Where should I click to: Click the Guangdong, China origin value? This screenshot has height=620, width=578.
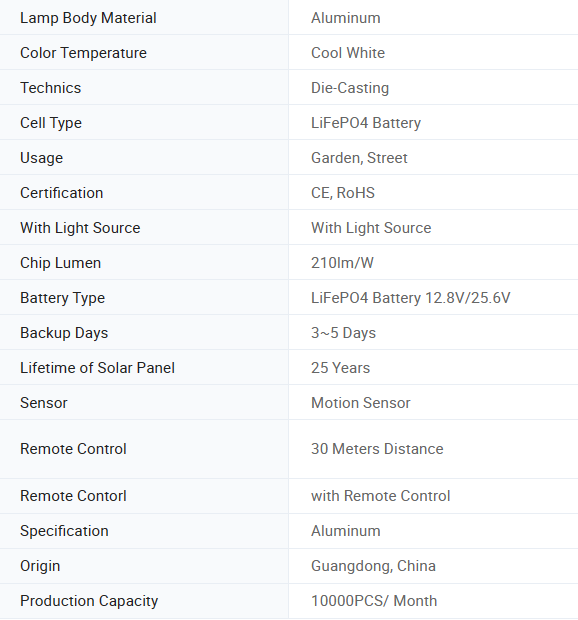(x=373, y=566)
